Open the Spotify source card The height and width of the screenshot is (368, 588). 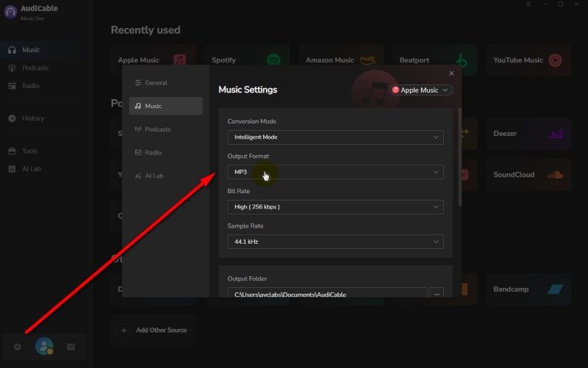tap(247, 60)
